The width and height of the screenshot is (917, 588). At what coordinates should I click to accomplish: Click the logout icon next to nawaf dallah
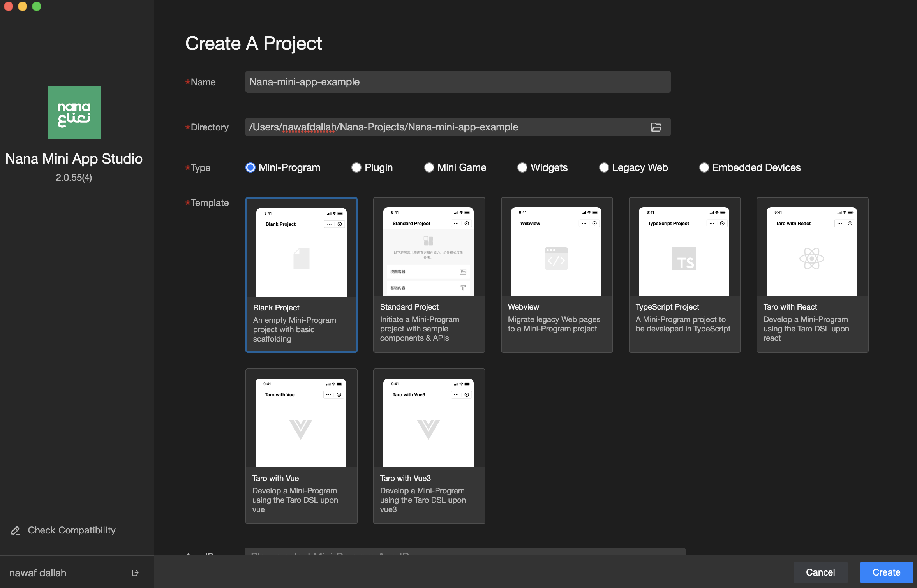[135, 573]
